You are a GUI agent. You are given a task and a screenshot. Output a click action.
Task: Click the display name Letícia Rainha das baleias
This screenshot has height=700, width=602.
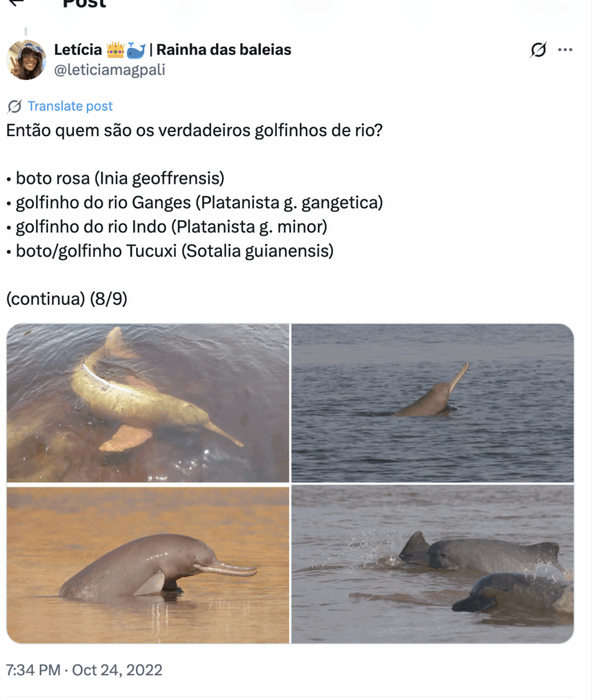click(x=173, y=49)
